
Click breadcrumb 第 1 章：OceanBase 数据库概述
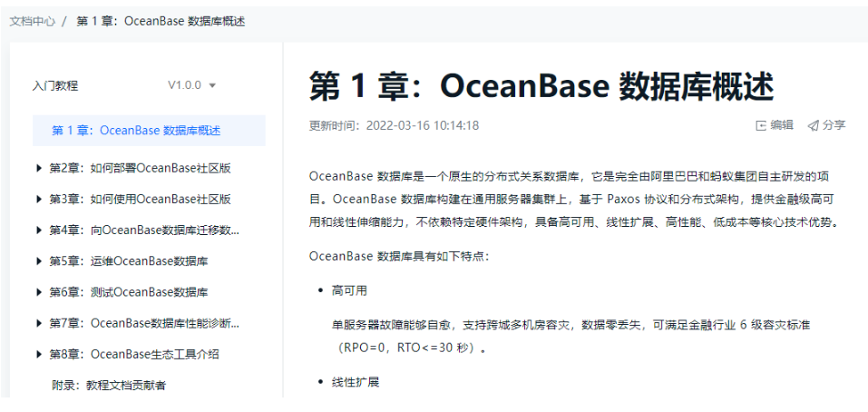(x=161, y=22)
